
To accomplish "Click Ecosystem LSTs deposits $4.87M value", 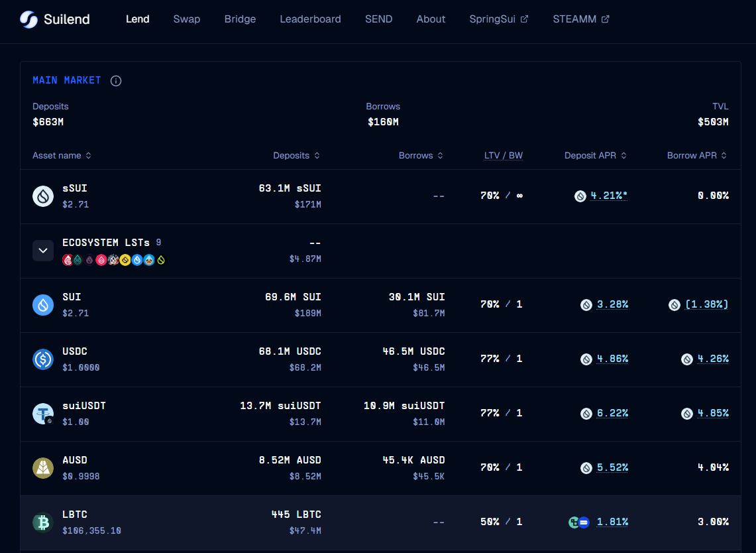I will click(305, 259).
